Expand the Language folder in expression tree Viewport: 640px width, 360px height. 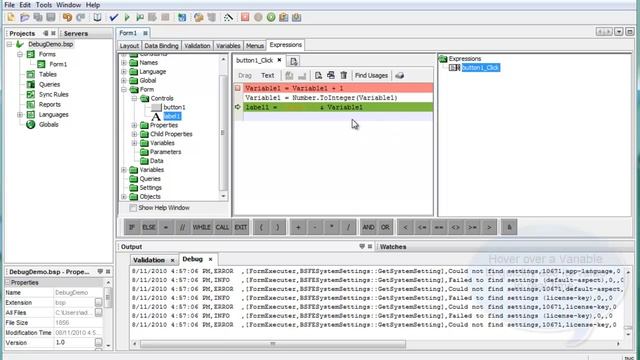click(x=124, y=72)
